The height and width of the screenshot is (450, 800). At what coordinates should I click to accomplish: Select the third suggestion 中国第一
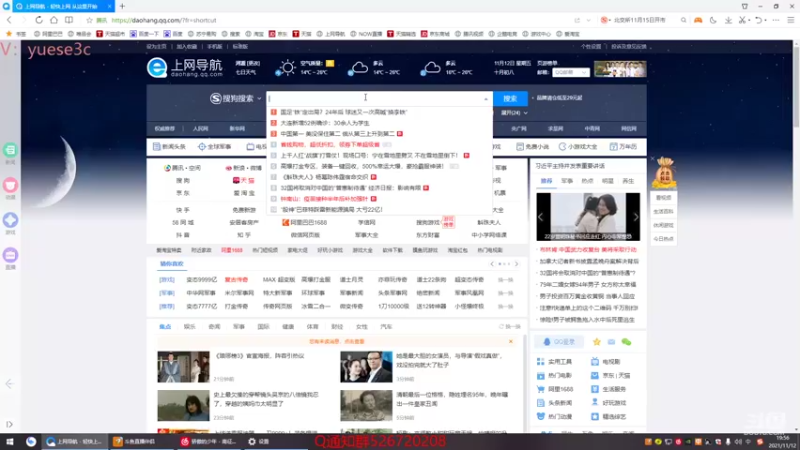tap(337, 134)
